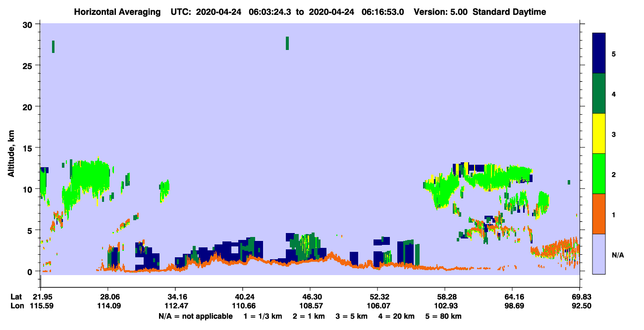This screenshot has height=330, width=644.
Task: Click longitude value '106.07'
Action: [x=377, y=306]
